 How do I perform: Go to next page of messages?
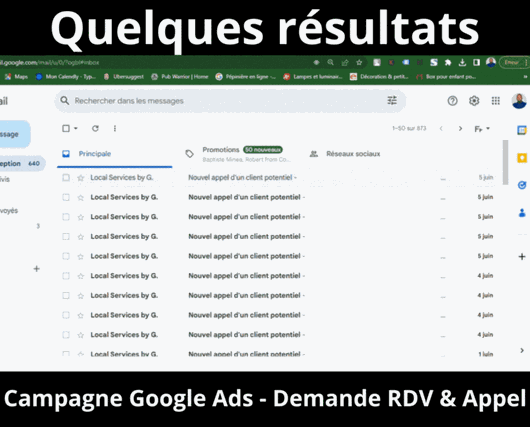[460, 128]
